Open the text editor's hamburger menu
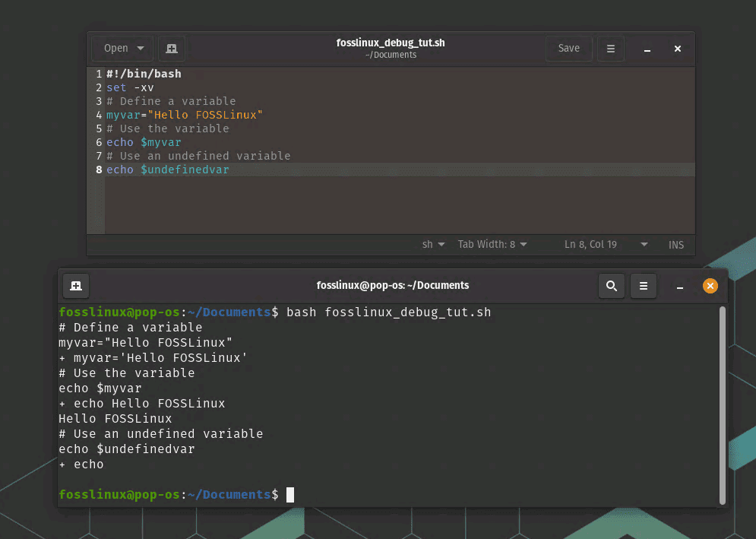This screenshot has height=539, width=756. click(611, 48)
